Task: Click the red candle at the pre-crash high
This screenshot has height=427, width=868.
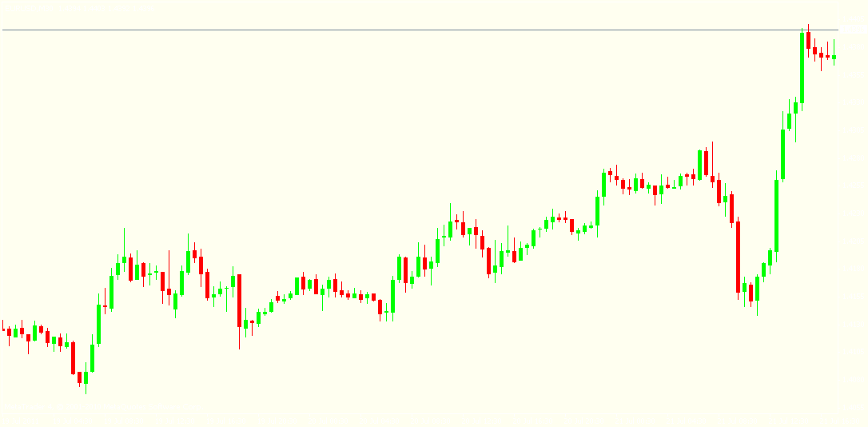Action: 707,163
